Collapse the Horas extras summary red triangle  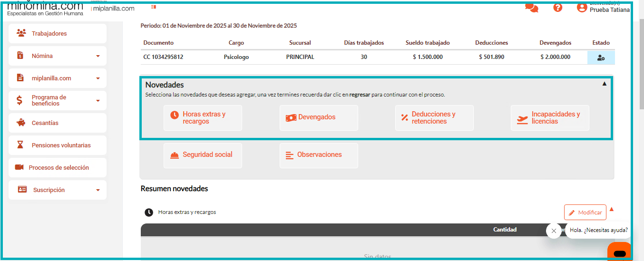(x=612, y=209)
